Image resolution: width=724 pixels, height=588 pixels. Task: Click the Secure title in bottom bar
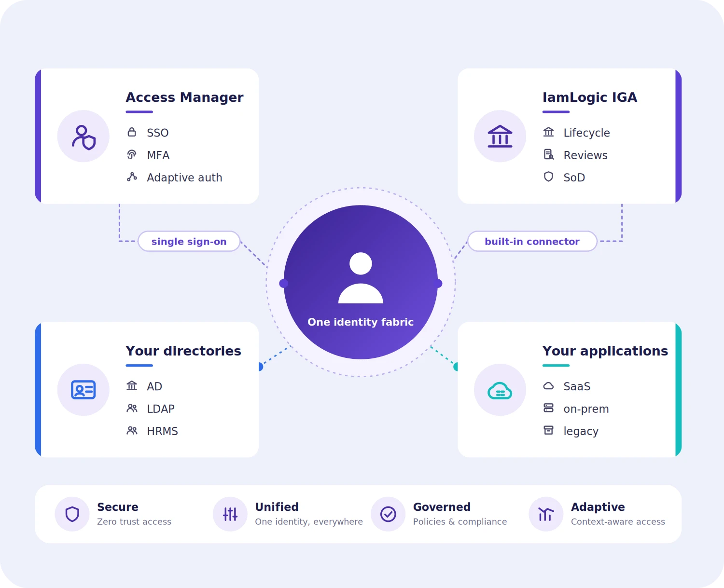pos(118,507)
